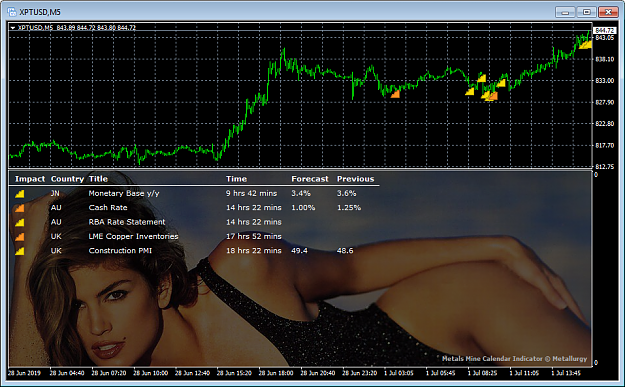Click the 838.10 price axis label
The image size is (625, 387).
[605, 59]
